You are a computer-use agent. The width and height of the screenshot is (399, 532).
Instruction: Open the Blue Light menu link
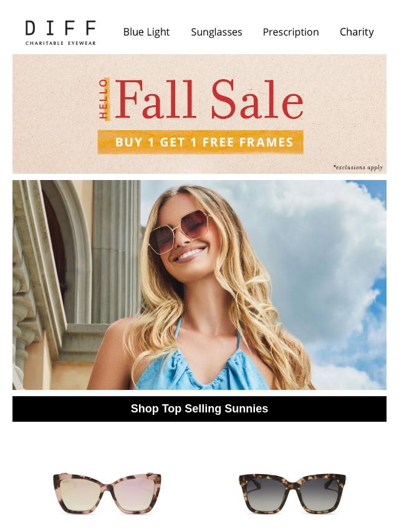(x=147, y=32)
